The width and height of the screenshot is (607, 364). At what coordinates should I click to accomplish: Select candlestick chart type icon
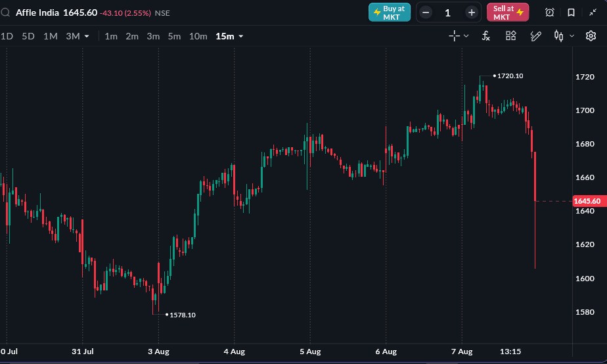558,36
